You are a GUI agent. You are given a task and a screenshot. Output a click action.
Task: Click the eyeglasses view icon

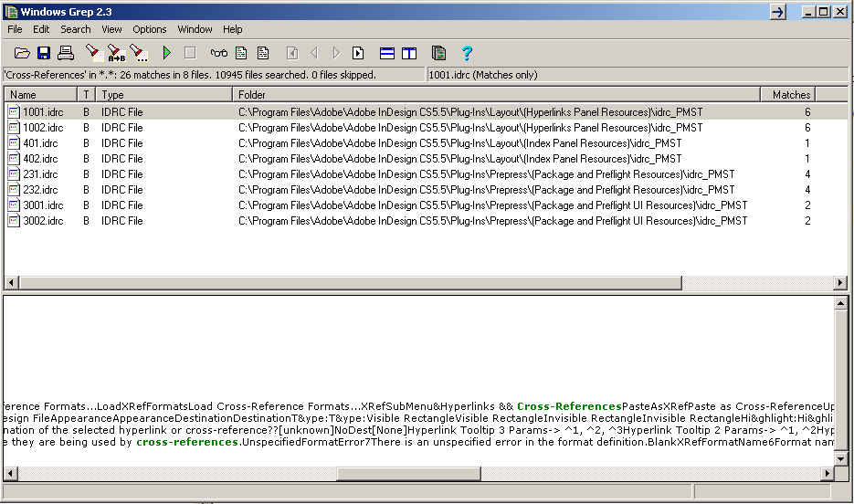[219, 53]
